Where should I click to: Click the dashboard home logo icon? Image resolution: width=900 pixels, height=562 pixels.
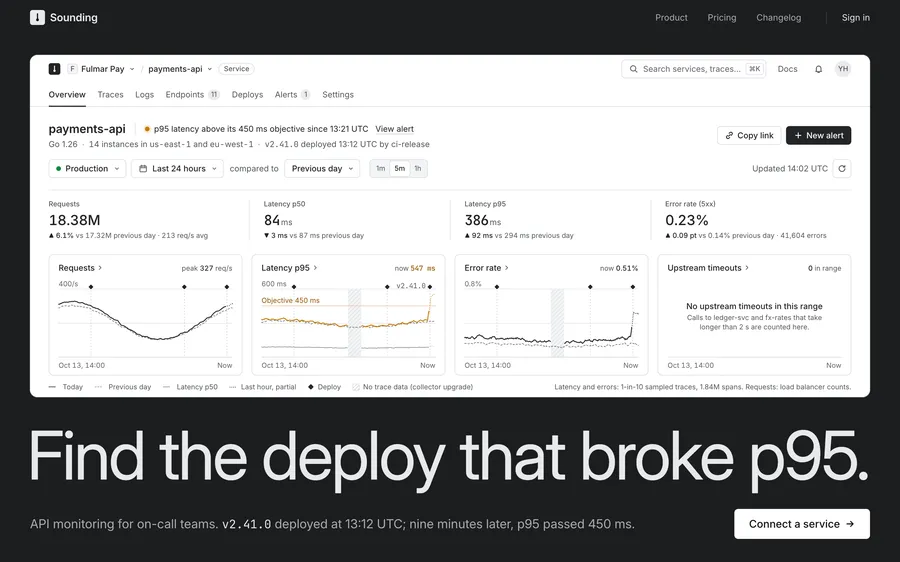[x=55, y=69]
